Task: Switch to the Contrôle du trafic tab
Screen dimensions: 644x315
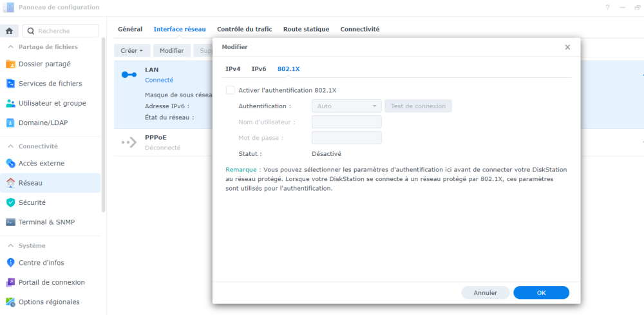Action: (x=244, y=29)
